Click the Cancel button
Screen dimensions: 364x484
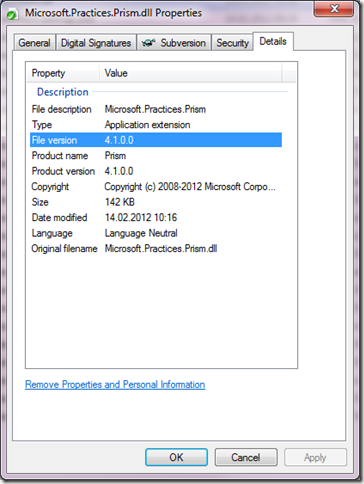[246, 457]
